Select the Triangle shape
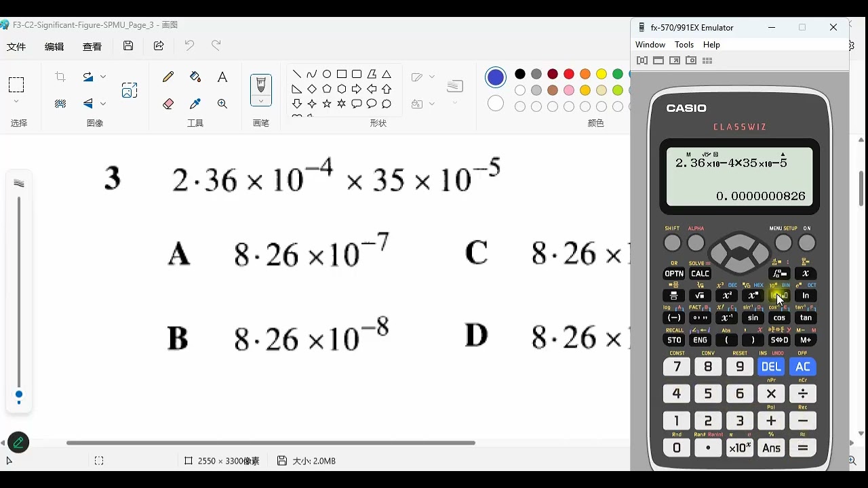This screenshot has height=488, width=868. (x=387, y=74)
